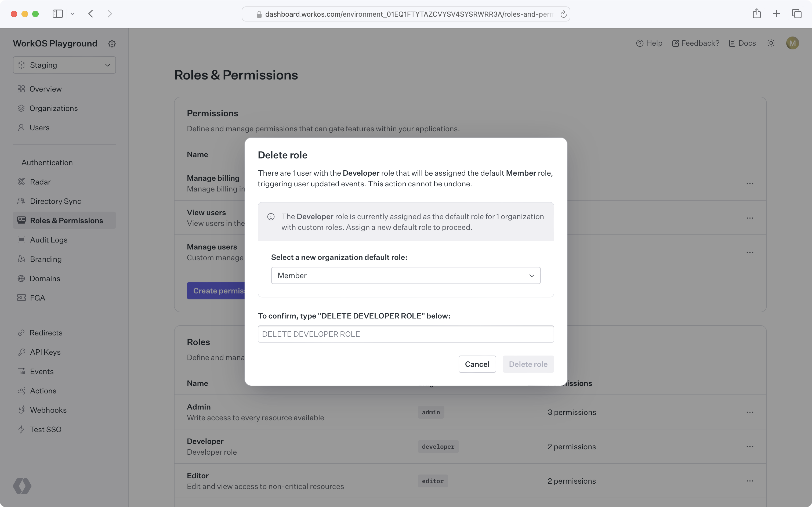This screenshot has height=507, width=812.
Task: Open the Help link in the header
Action: coord(649,43)
